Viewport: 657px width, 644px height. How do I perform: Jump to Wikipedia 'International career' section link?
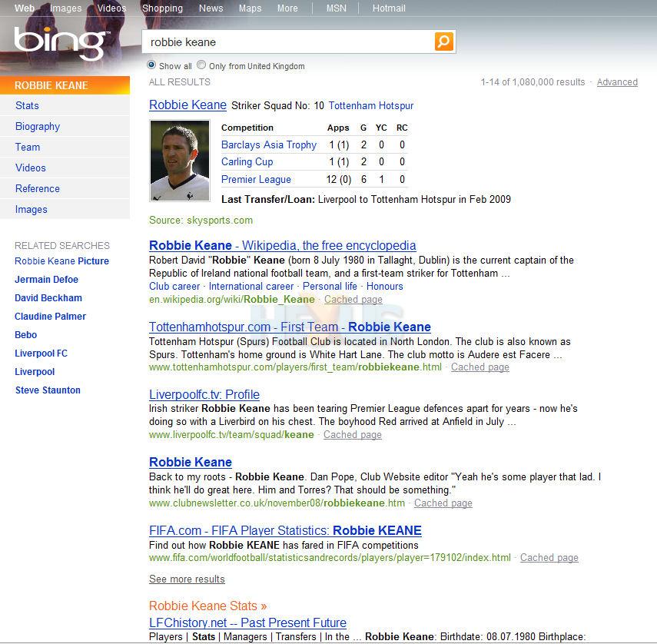coord(251,286)
